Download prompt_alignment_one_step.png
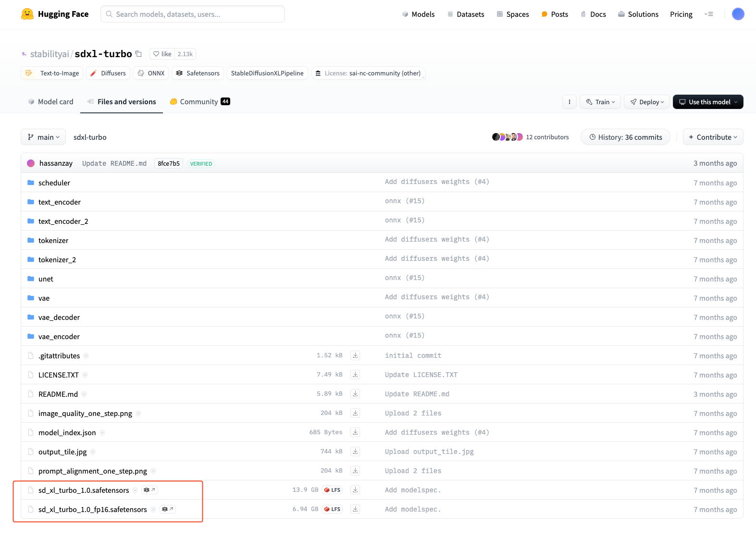 355,471
